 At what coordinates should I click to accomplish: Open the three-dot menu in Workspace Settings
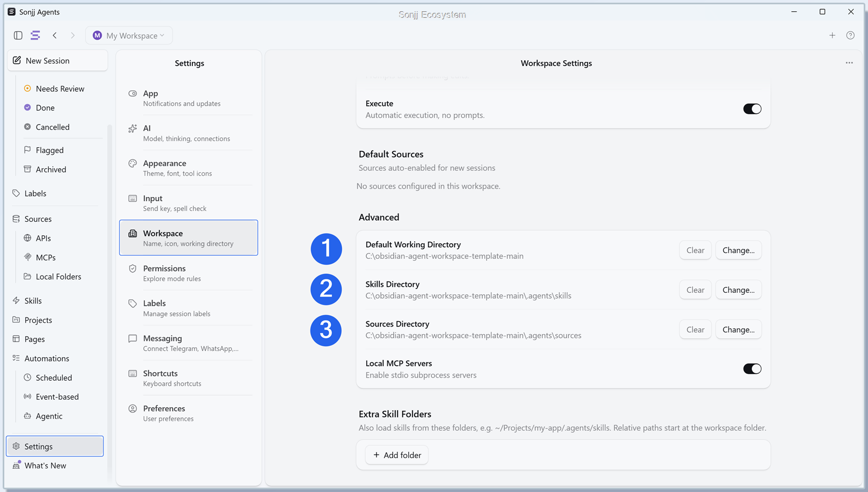click(x=849, y=63)
